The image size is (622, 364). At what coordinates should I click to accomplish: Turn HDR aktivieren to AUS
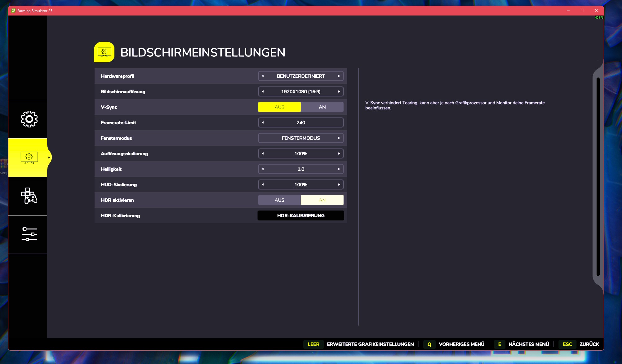tap(279, 200)
